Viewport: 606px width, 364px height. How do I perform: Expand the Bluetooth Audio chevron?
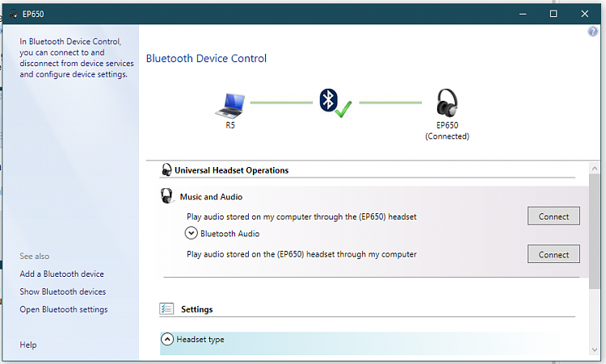pyautogui.click(x=191, y=233)
